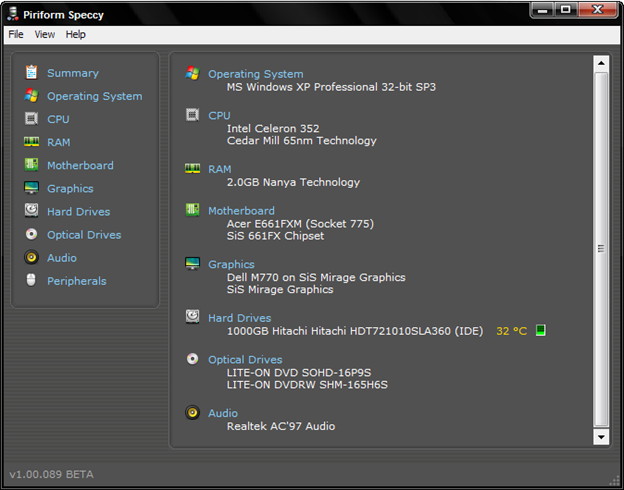Click text 'Dell M770 on SiS Mirage Graphics'
This screenshot has width=624, height=490.
coord(316,277)
